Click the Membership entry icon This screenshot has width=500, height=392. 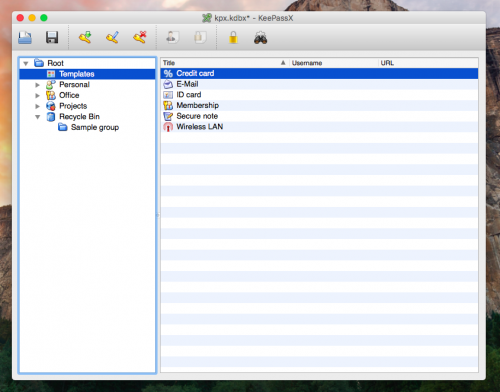click(x=168, y=105)
